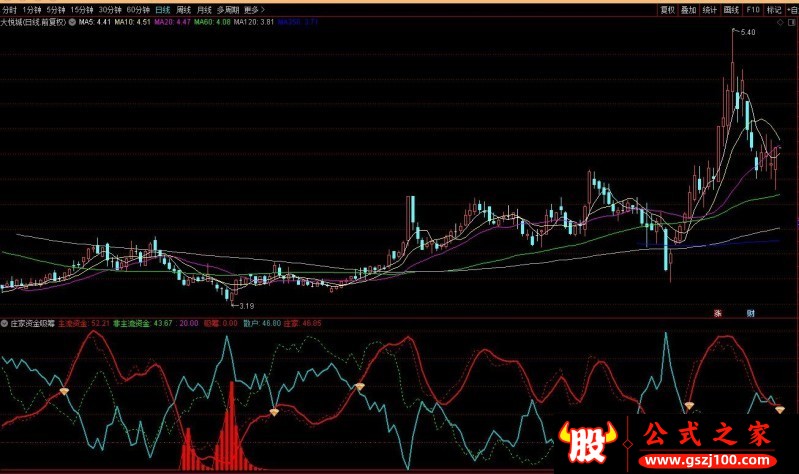This screenshot has width=799, height=474.
Task: Click the settings icon beside 庄家资金吸筹 indicator
Action: pyautogui.click(x=5, y=324)
